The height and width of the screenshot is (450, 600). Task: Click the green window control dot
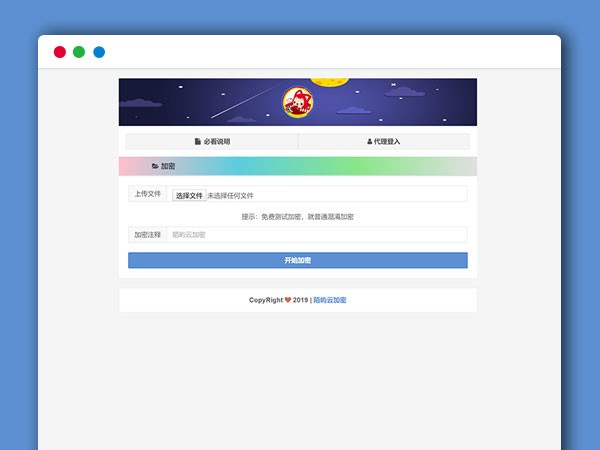(x=79, y=52)
